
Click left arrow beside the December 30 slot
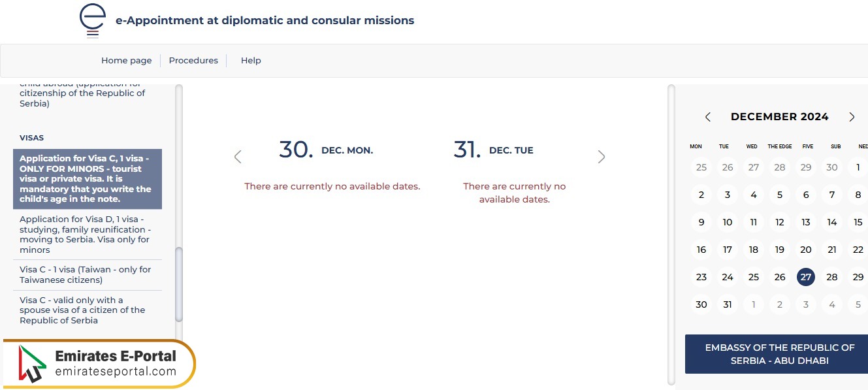tap(238, 157)
